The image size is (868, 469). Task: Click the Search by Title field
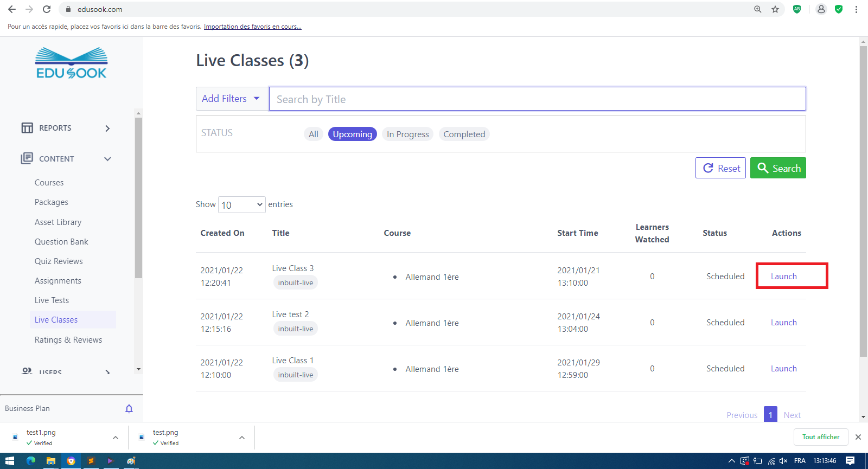pyautogui.click(x=537, y=99)
